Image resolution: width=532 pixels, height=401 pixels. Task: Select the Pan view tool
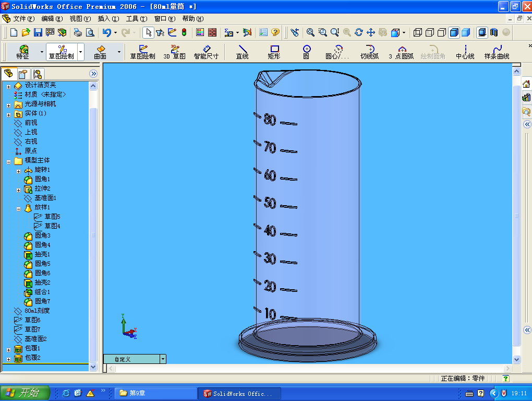pos(371,32)
